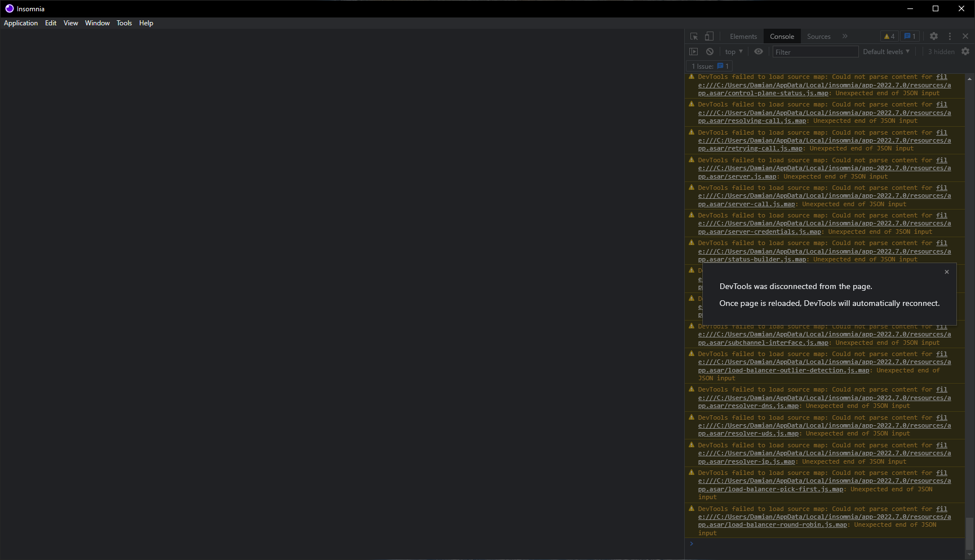Select the inspect element tool
Image resolution: width=975 pixels, height=560 pixels.
[694, 36]
